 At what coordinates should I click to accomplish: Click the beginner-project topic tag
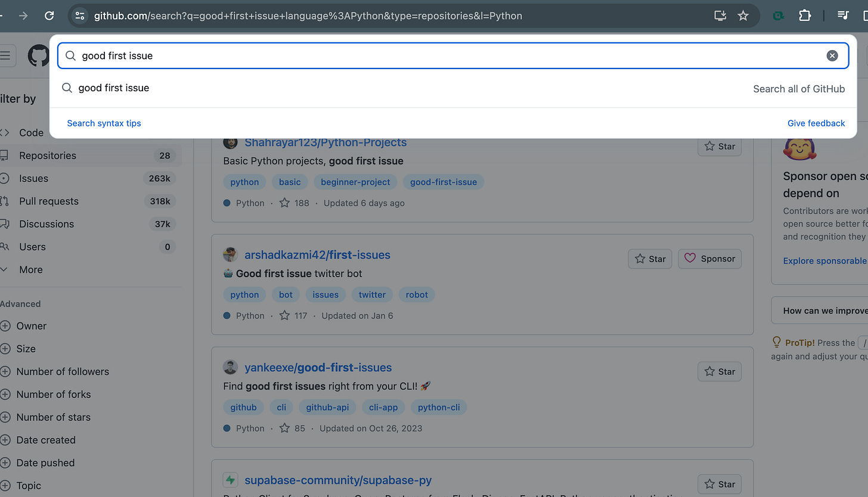click(355, 182)
